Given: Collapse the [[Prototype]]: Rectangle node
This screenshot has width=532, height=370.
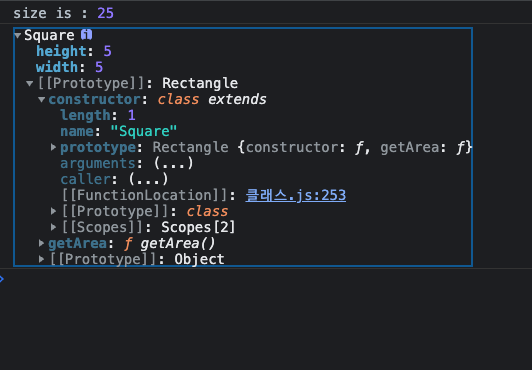Looking at the screenshot, I should (30, 83).
